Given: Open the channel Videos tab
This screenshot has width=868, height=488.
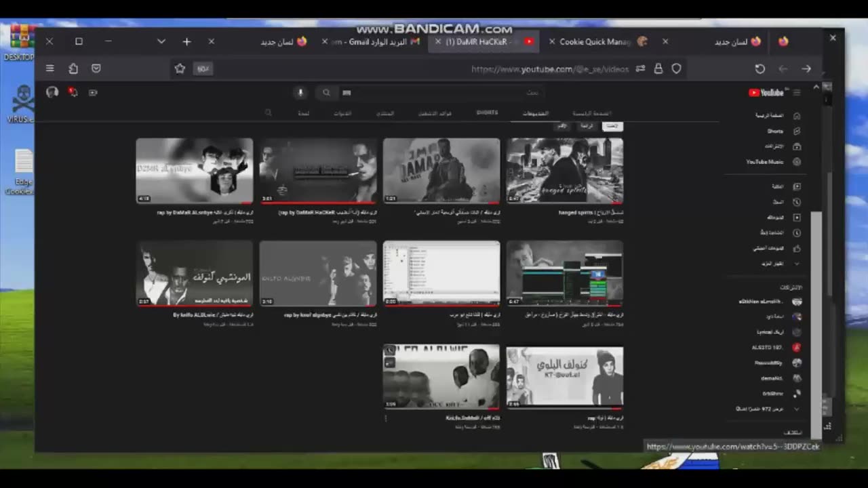Looking at the screenshot, I should coord(536,113).
